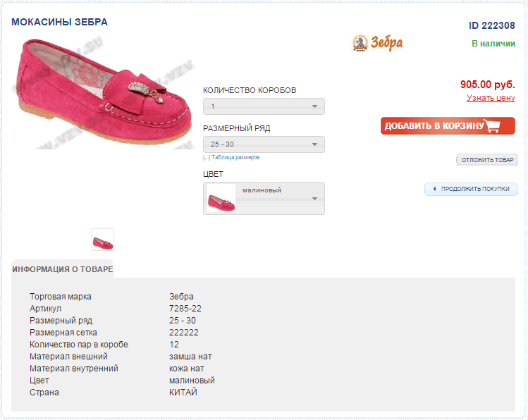Select the small product thumbnail below the main image
528x420 pixels.
coord(103,240)
